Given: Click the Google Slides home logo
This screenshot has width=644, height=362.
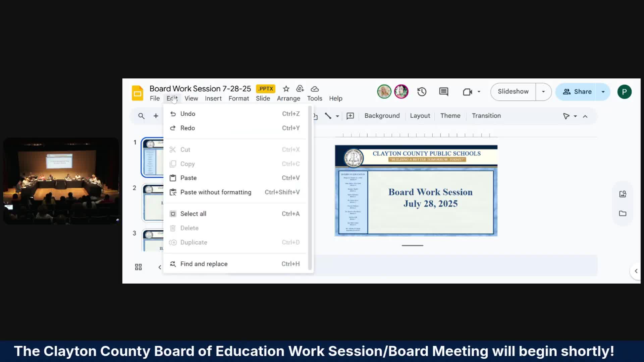Looking at the screenshot, I should pyautogui.click(x=138, y=93).
